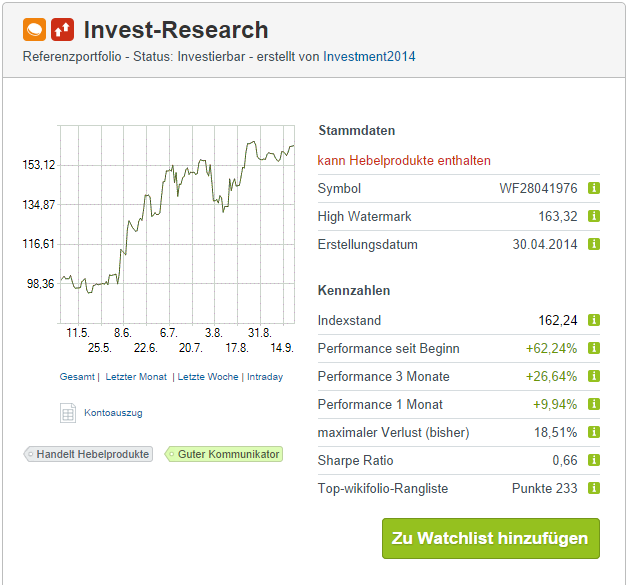Click info icon beside Indexstand
The height and width of the screenshot is (585, 626).
[594, 320]
